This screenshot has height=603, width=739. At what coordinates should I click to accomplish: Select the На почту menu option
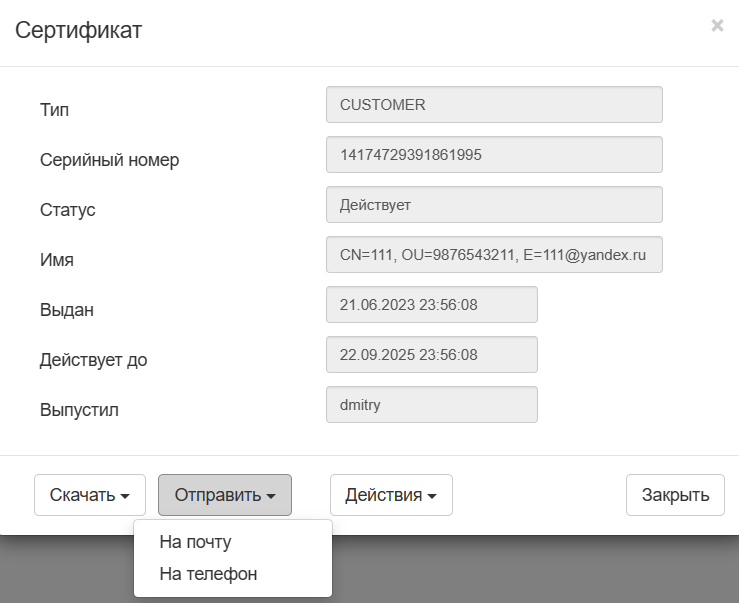[x=195, y=542]
